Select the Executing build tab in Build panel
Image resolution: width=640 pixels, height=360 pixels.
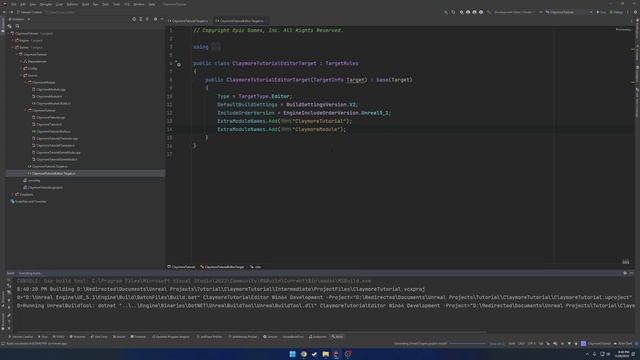point(30,273)
